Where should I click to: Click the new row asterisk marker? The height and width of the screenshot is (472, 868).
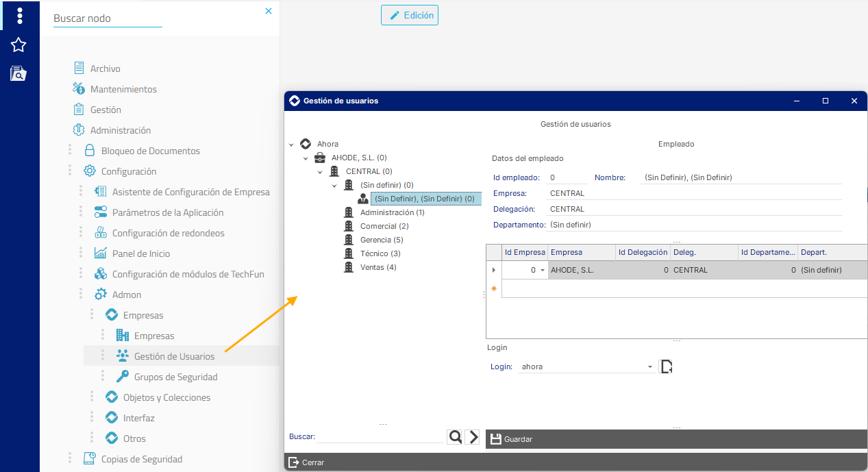494,288
